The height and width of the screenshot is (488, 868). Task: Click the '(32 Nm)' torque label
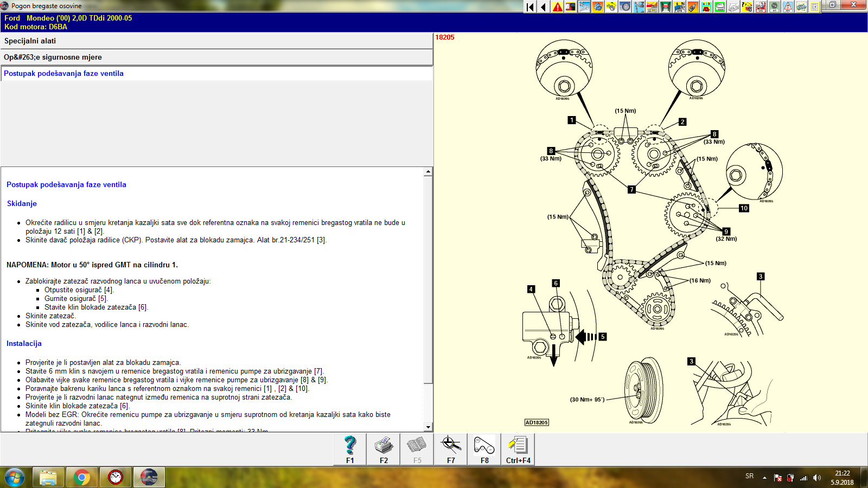pyautogui.click(x=726, y=239)
